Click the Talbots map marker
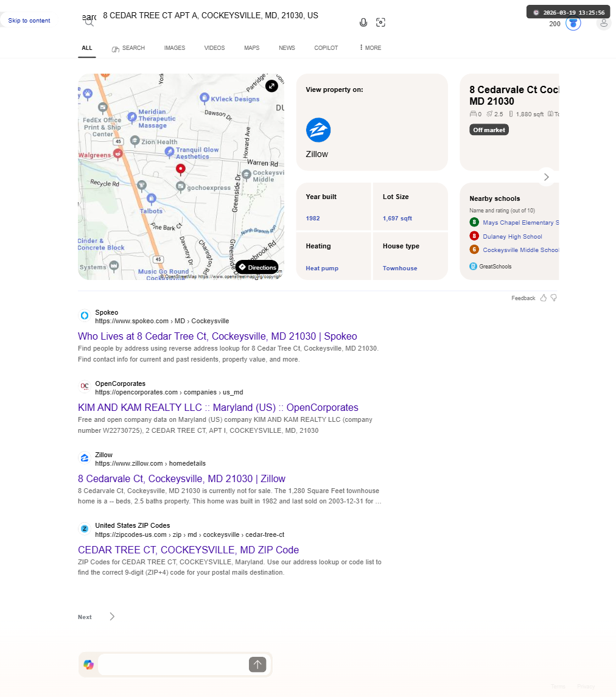This screenshot has width=616, height=697. [x=152, y=198]
